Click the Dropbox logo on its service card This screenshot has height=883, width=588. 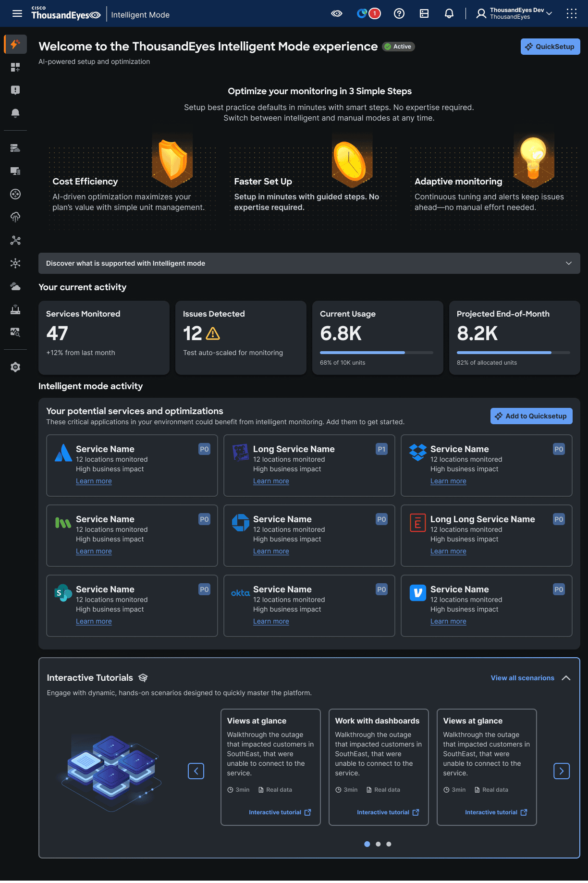pyautogui.click(x=418, y=452)
